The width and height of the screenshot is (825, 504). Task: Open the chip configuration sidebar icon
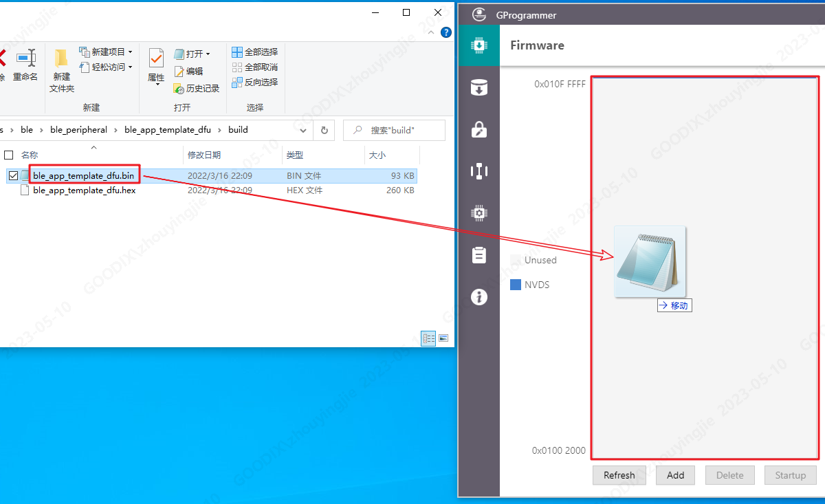pos(479,213)
